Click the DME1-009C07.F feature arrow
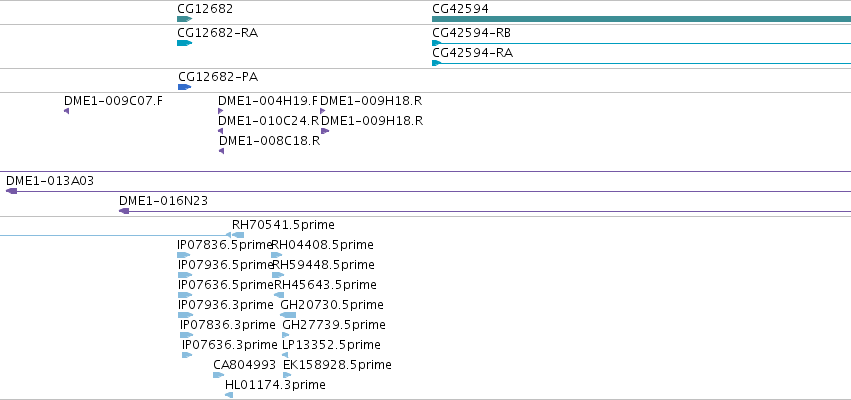 pyautogui.click(x=66, y=111)
